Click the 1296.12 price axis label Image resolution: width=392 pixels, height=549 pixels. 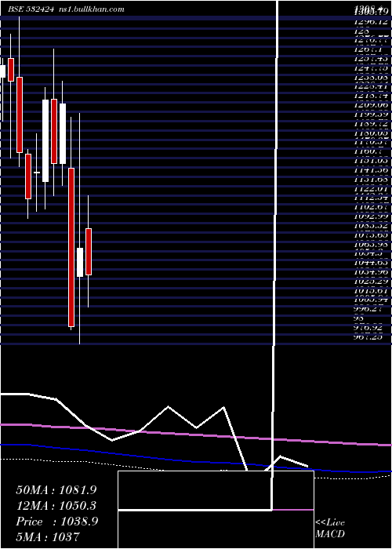coord(371,22)
